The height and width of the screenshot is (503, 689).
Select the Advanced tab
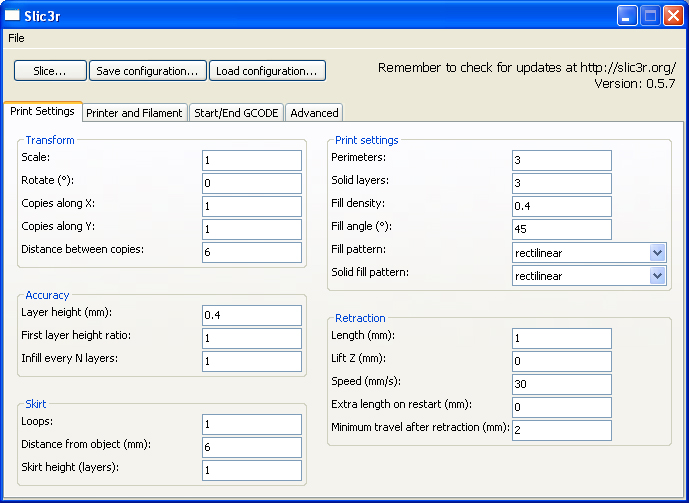314,113
